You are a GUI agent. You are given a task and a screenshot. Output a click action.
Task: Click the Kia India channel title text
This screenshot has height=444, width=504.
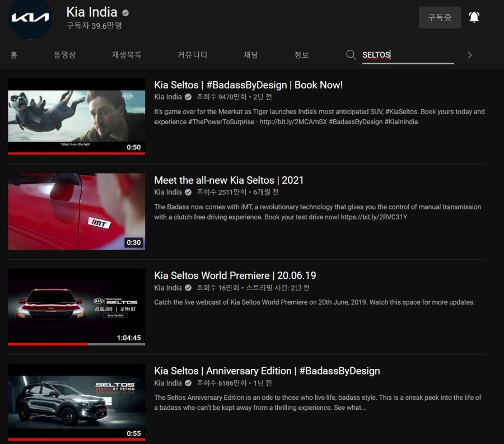point(92,12)
